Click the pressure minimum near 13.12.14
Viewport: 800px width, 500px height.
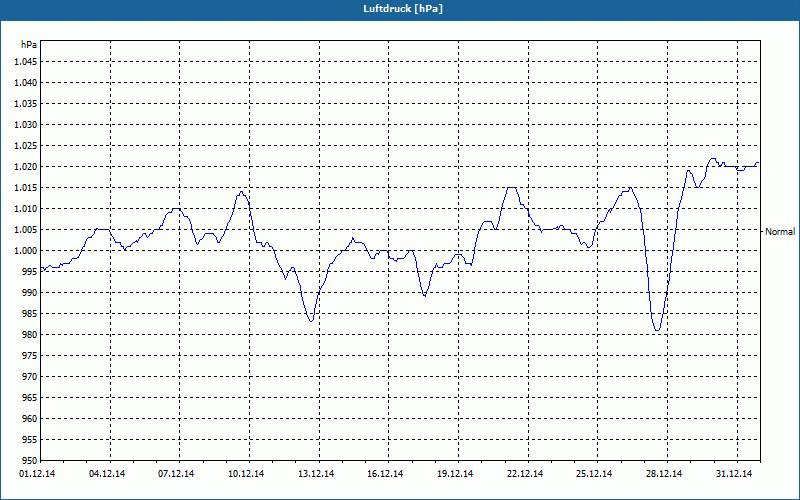coord(311,321)
